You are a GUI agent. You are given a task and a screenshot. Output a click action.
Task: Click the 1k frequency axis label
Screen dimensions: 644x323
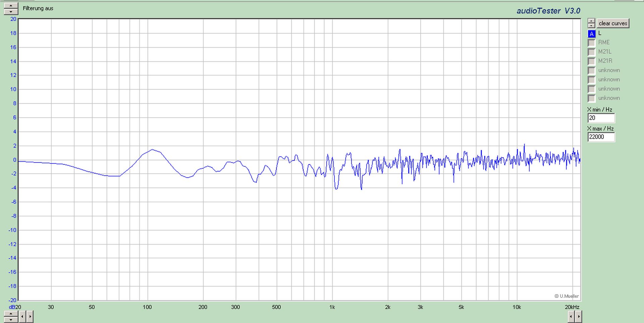(x=332, y=307)
